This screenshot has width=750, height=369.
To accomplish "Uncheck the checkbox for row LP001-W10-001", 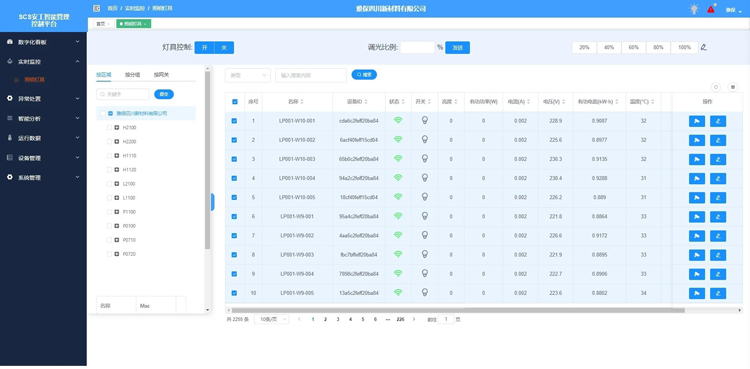I will click(x=234, y=121).
